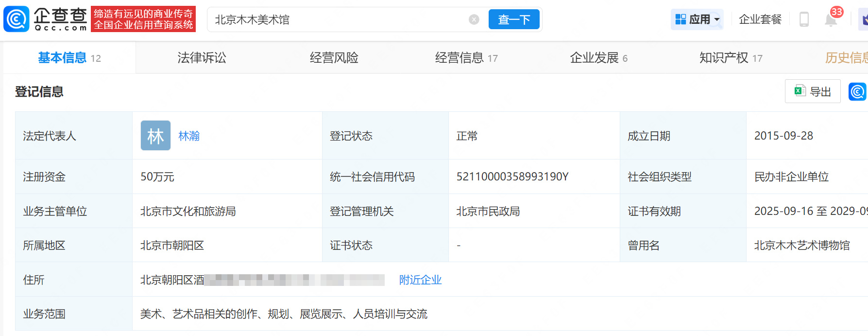Click the 50万元 registered capital value
The width and height of the screenshot is (868, 336).
[x=157, y=177]
